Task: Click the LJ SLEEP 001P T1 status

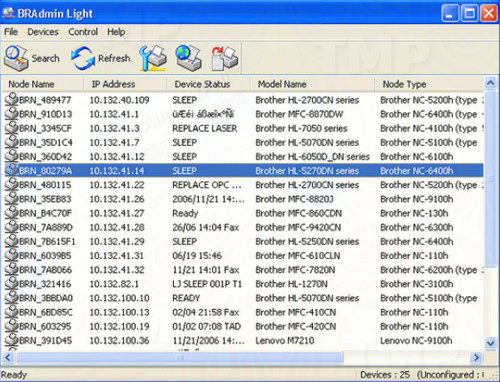Action: (207, 284)
